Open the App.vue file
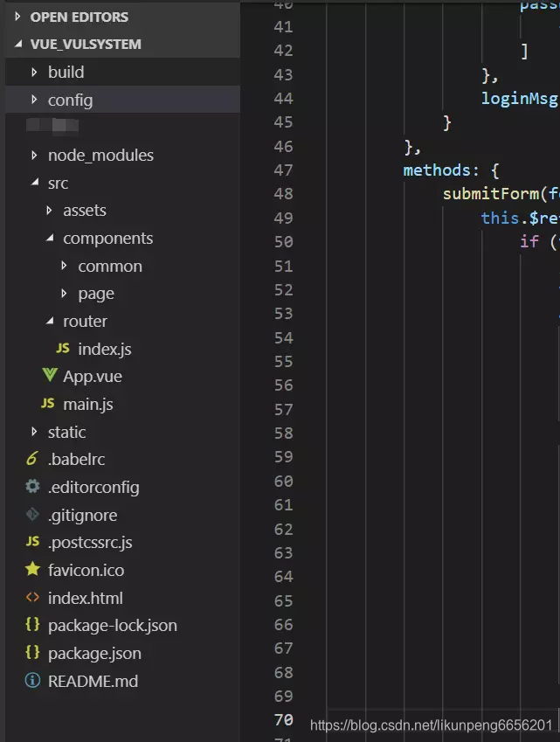 coord(93,377)
